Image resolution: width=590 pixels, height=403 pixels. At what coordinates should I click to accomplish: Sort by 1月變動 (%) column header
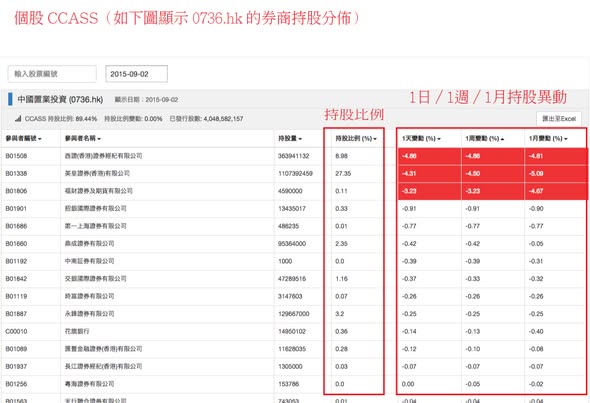(x=548, y=138)
